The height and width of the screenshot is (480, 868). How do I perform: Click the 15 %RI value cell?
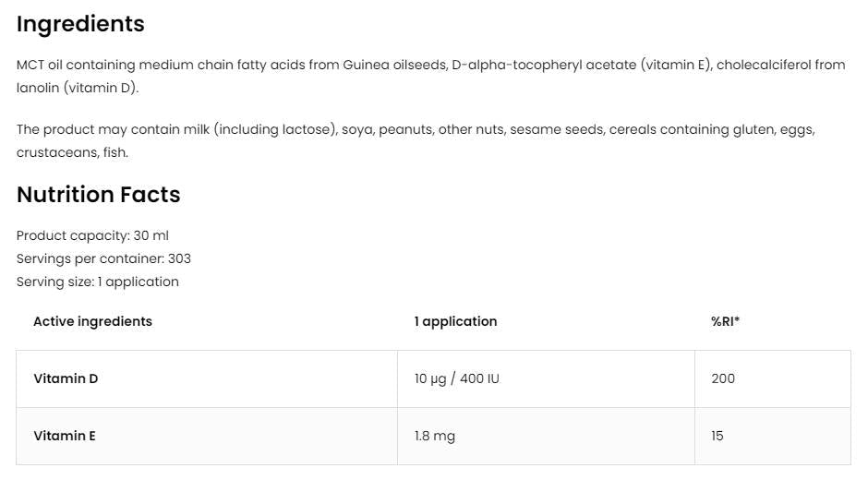coord(717,436)
